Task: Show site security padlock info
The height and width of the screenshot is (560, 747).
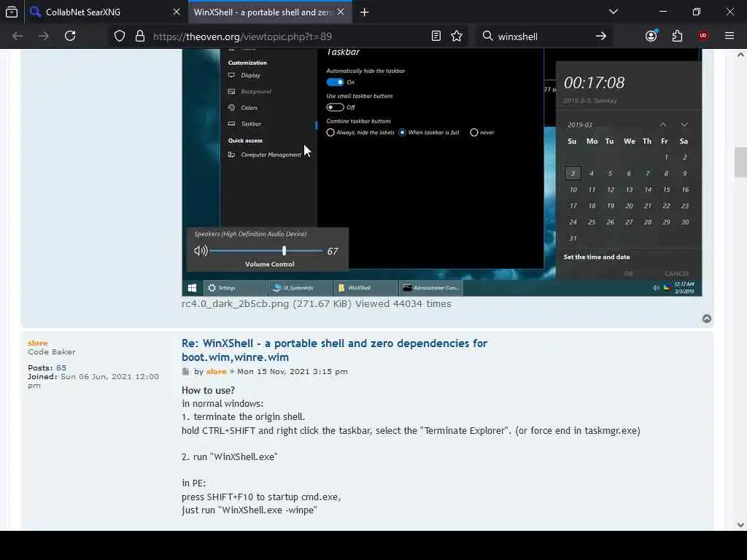Action: coord(139,36)
